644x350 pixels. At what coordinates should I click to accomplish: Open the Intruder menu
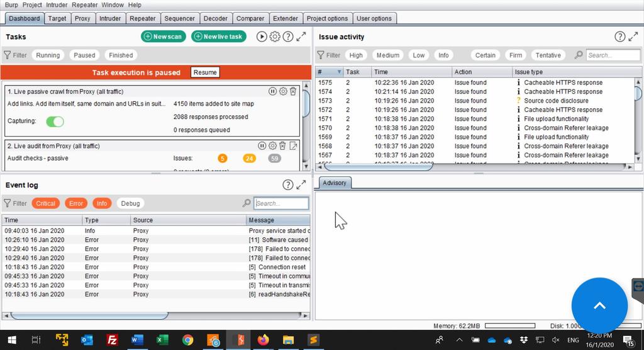pyautogui.click(x=57, y=5)
